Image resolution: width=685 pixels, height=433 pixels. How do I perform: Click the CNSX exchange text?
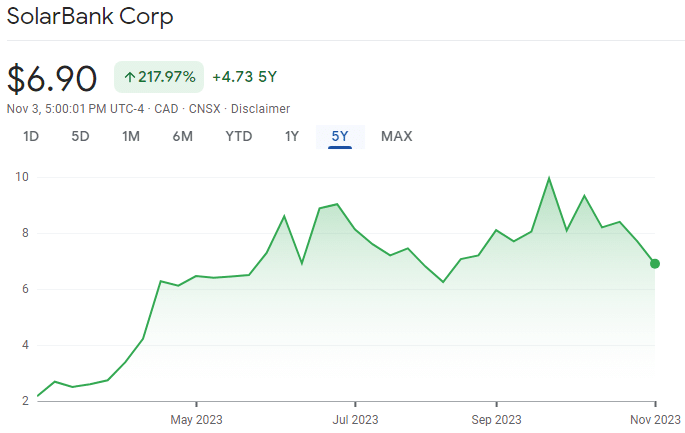[204, 109]
